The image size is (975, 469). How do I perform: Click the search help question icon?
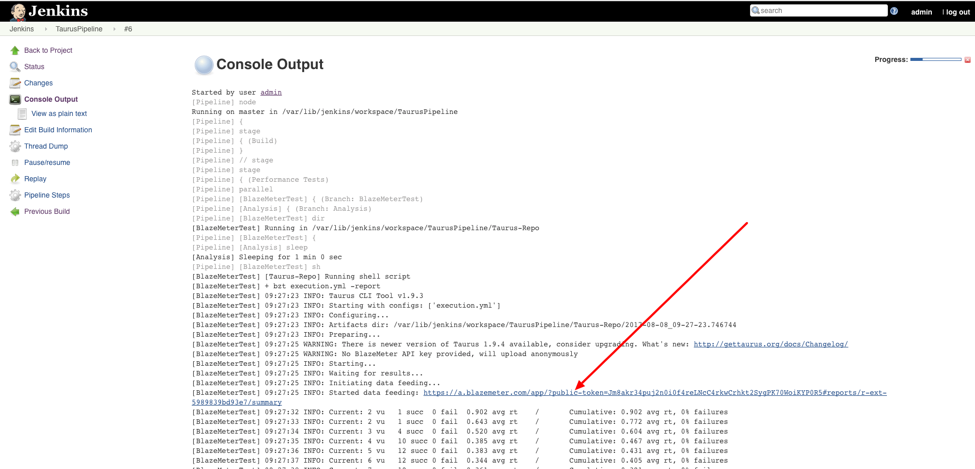point(894,11)
